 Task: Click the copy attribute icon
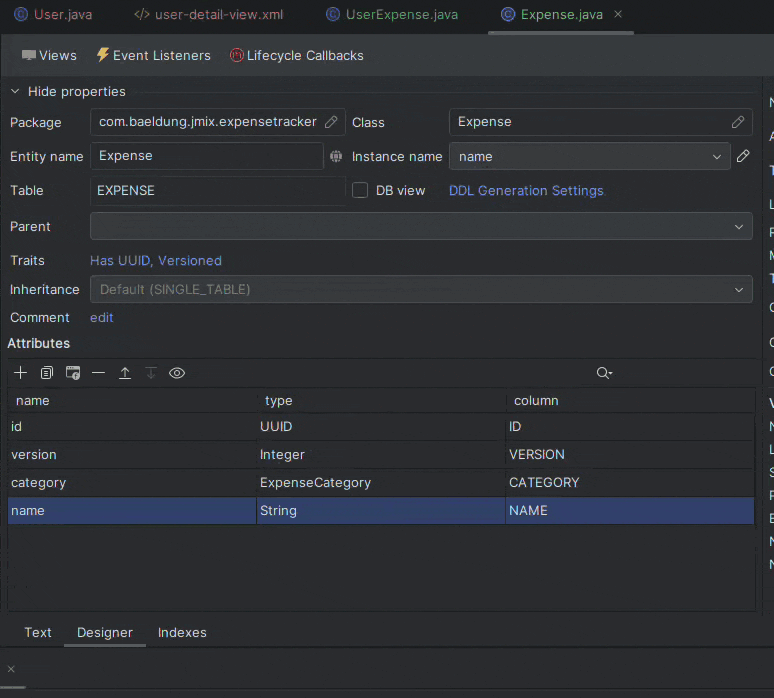point(47,373)
